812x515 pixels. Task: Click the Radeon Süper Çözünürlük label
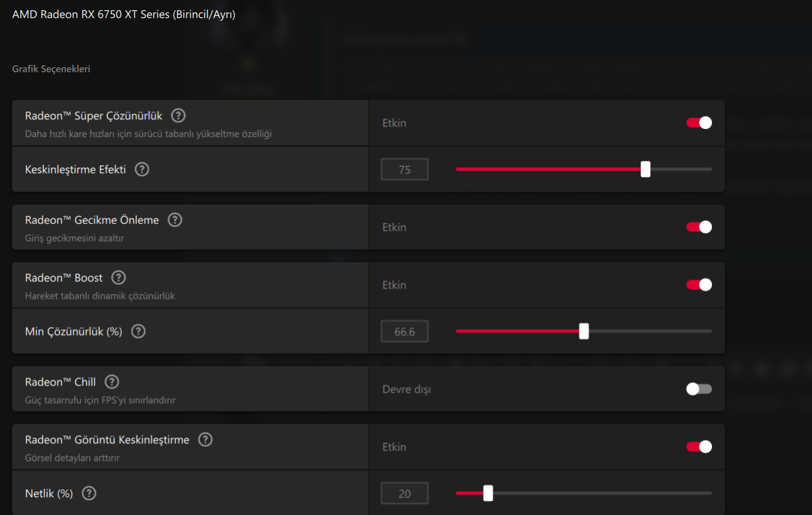(x=94, y=116)
